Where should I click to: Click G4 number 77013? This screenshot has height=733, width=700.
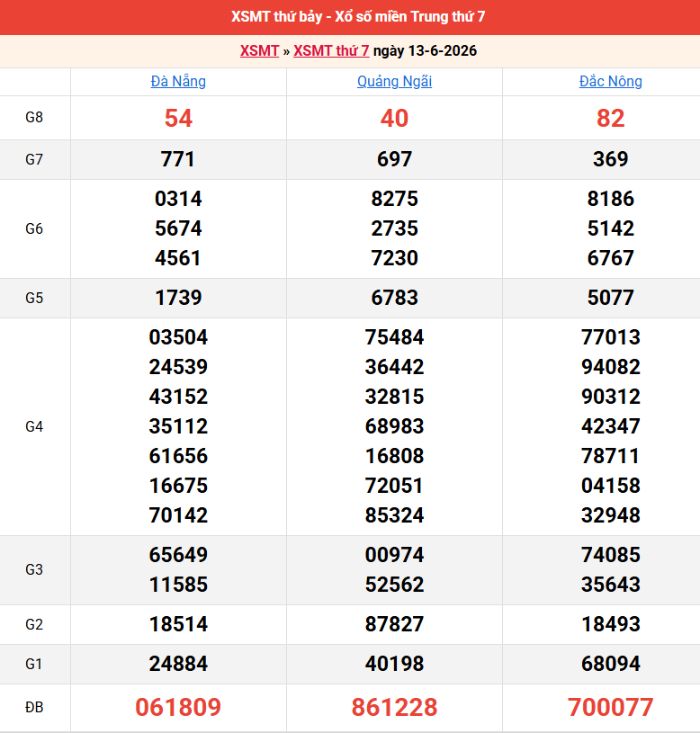tap(611, 337)
